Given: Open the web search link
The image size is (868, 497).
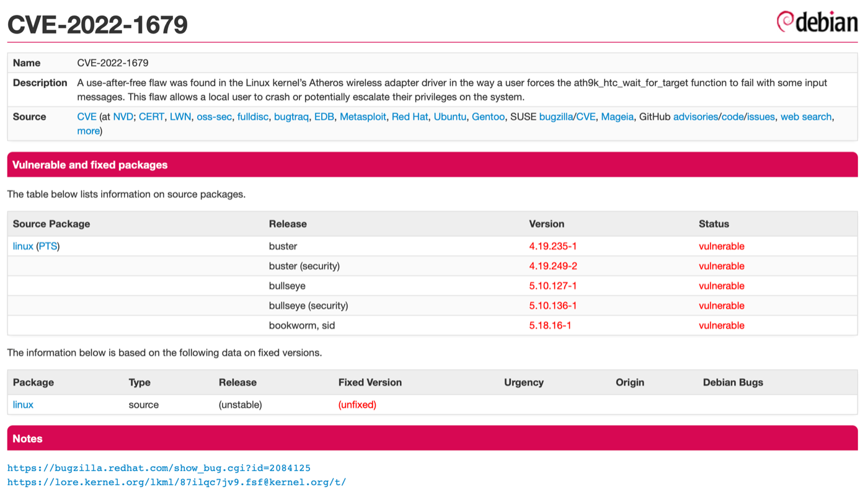Looking at the screenshot, I should pyautogui.click(x=806, y=117).
